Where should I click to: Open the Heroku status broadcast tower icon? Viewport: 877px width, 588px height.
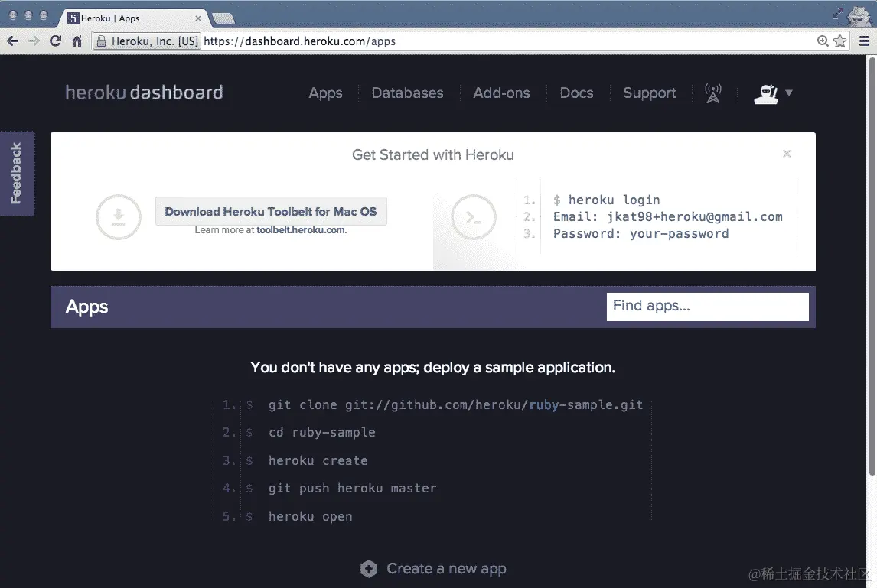tap(712, 93)
